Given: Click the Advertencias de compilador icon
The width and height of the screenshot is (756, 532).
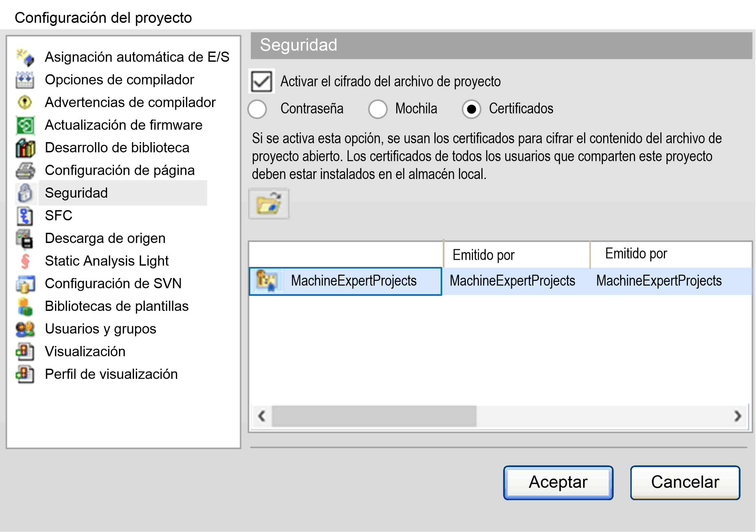Looking at the screenshot, I should pos(25,102).
